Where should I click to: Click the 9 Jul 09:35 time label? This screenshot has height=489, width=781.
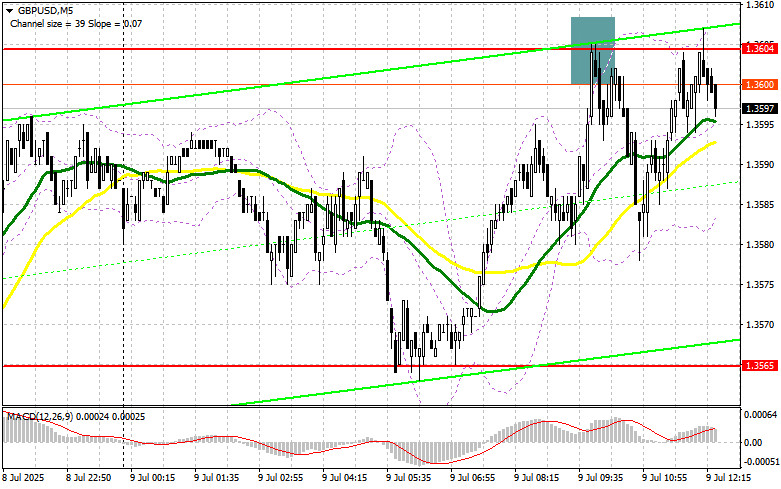(600, 478)
